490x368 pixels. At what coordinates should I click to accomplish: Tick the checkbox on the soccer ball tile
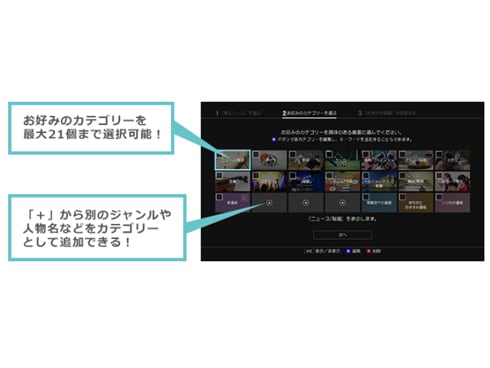(256, 154)
